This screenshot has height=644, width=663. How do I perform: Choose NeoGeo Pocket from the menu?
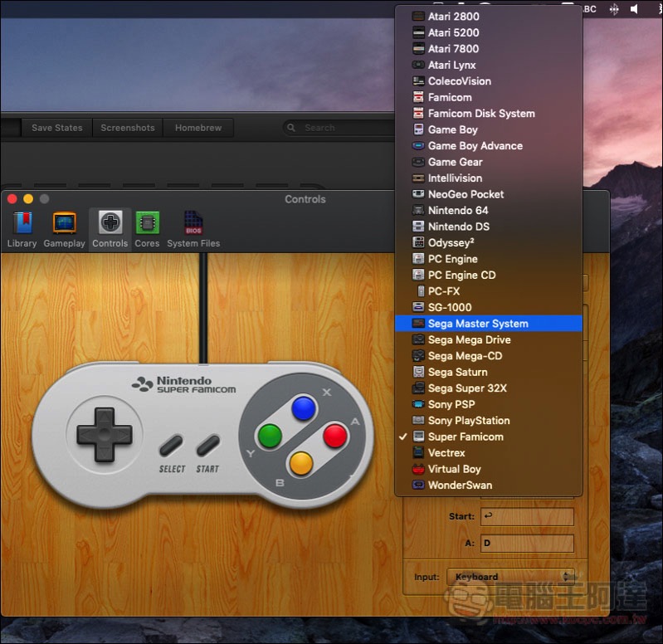point(489,194)
